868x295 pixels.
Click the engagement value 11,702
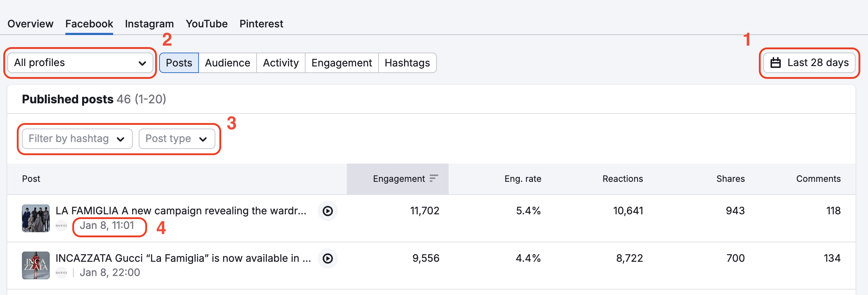pos(425,211)
